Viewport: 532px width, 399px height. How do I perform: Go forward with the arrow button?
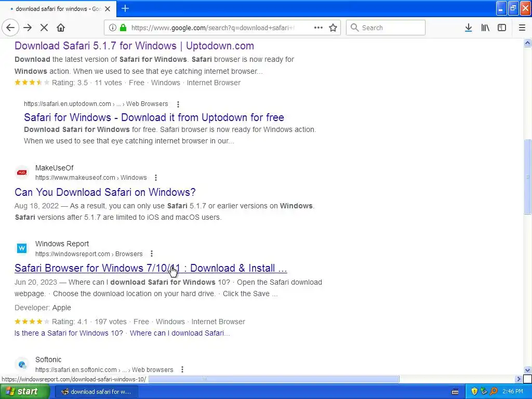pos(28,28)
